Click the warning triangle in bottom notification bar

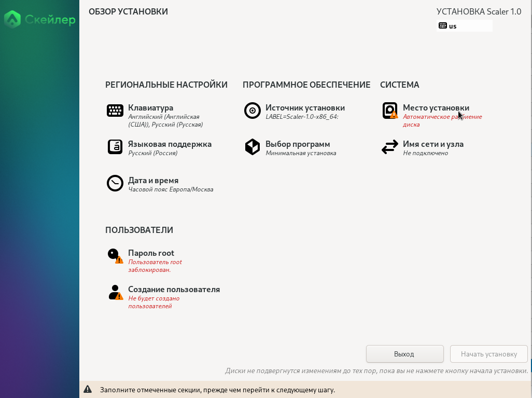coord(88,389)
